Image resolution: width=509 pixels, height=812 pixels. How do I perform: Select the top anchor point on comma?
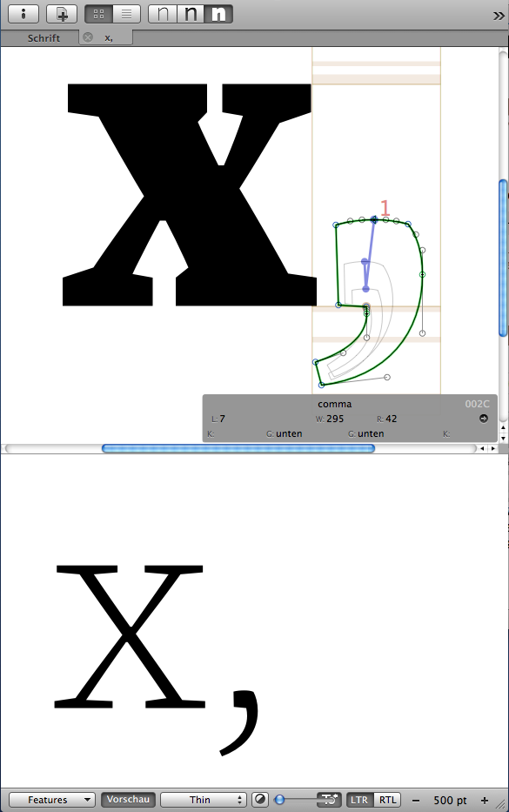coord(374,220)
